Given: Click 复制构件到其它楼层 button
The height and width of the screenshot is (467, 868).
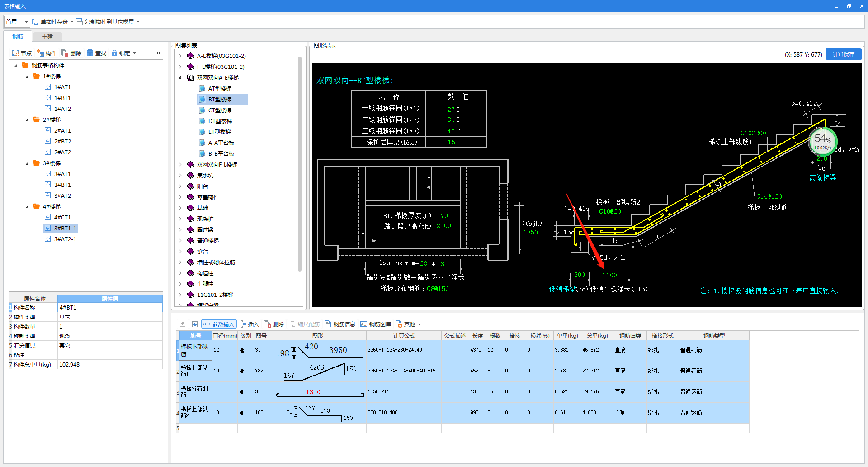Looking at the screenshot, I should click(x=108, y=22).
